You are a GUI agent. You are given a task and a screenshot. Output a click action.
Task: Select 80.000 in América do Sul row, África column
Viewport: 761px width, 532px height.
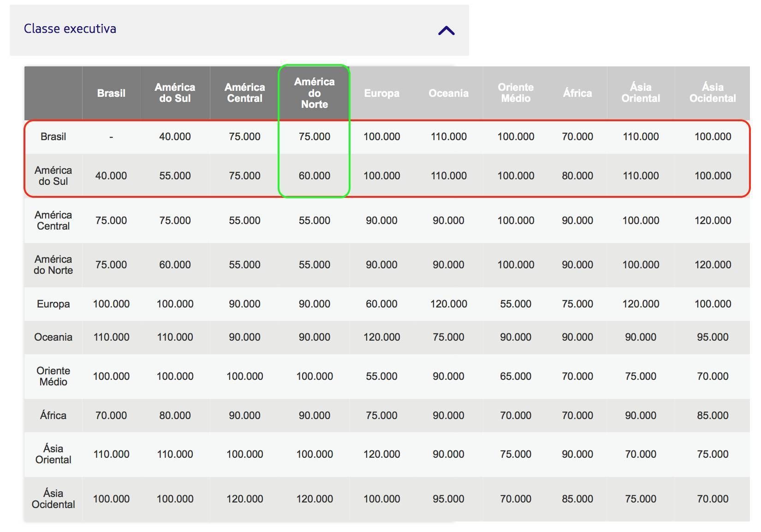click(x=577, y=176)
